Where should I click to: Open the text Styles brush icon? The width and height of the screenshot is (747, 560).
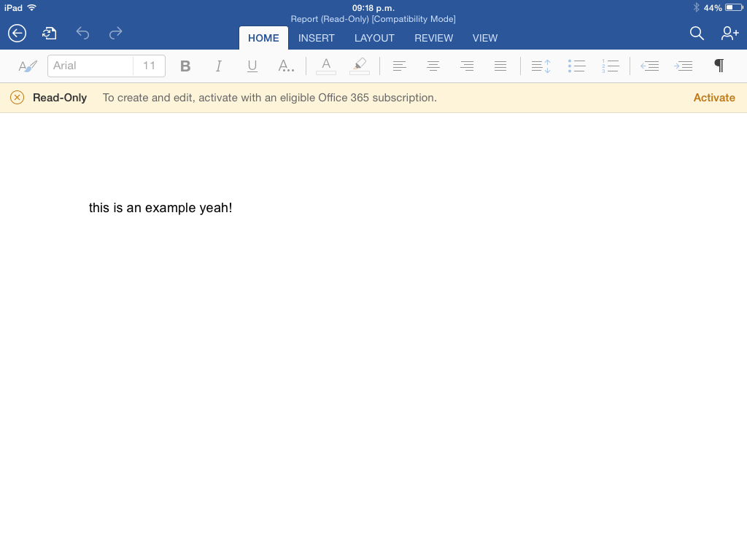tap(28, 66)
